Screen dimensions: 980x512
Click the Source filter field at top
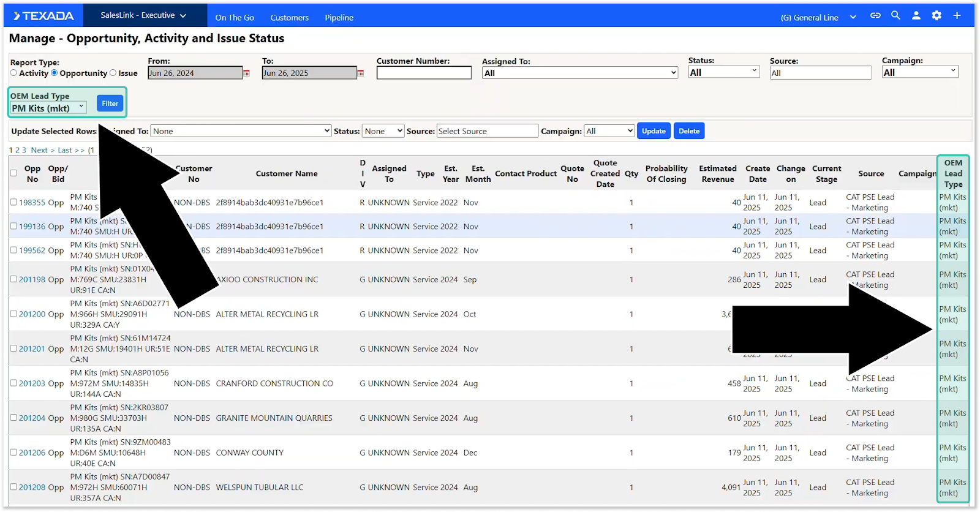(x=821, y=73)
